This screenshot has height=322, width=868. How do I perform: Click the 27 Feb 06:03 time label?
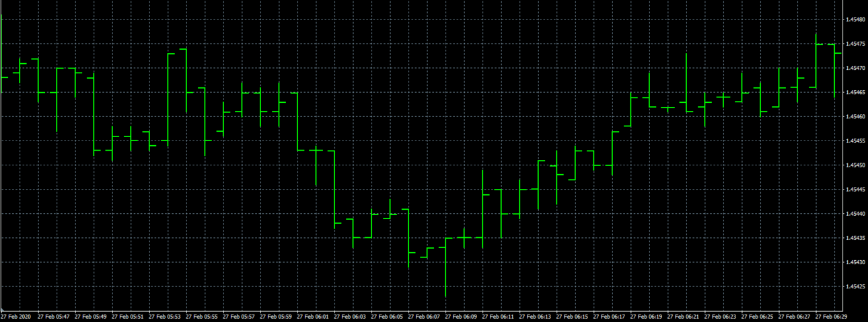[x=350, y=317]
